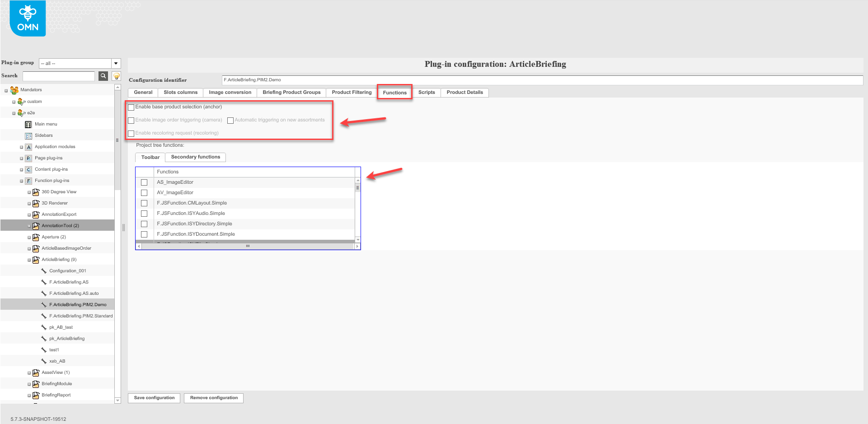Click the Save configuration button
Image resolution: width=868 pixels, height=424 pixels.
[x=154, y=398]
